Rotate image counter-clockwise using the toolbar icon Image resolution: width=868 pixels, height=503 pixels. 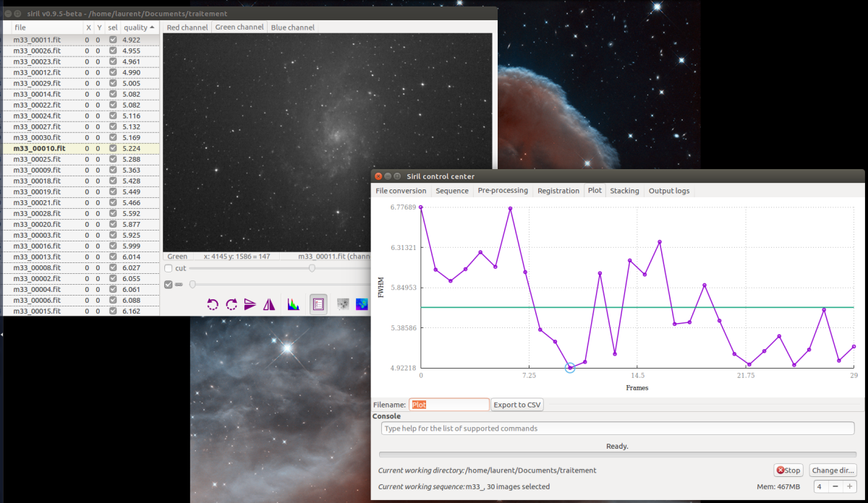point(213,304)
